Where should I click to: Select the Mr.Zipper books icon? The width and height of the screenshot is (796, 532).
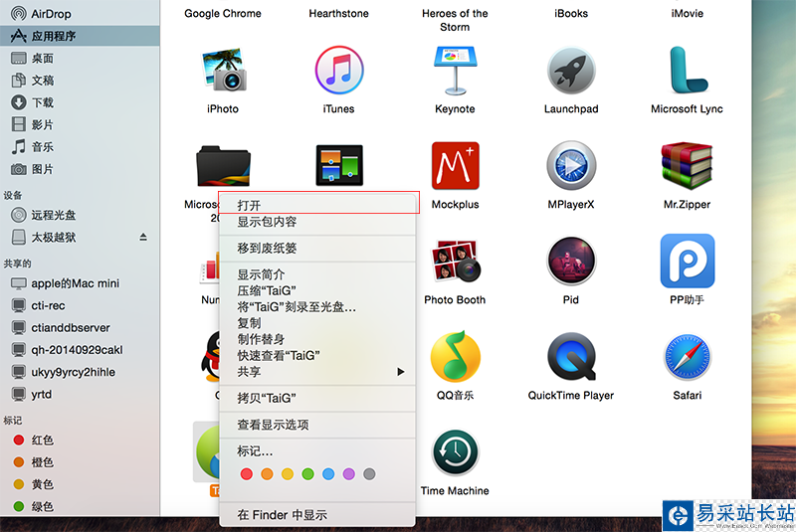pyautogui.click(x=687, y=165)
